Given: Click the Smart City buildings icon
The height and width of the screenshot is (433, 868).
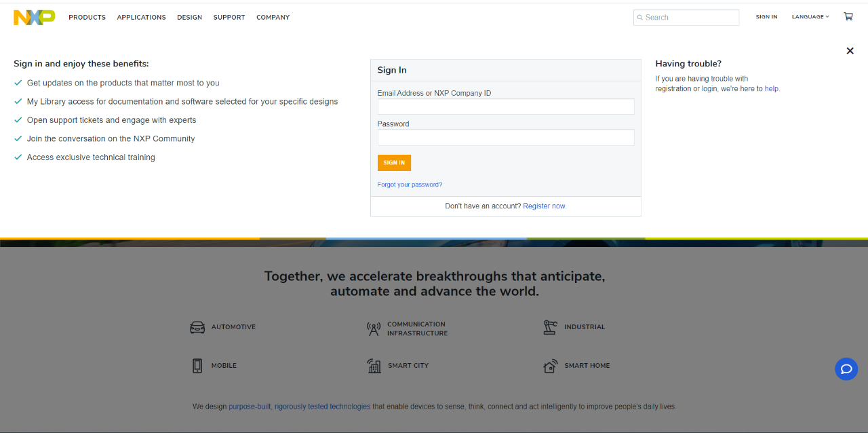Looking at the screenshot, I should pyautogui.click(x=374, y=366).
